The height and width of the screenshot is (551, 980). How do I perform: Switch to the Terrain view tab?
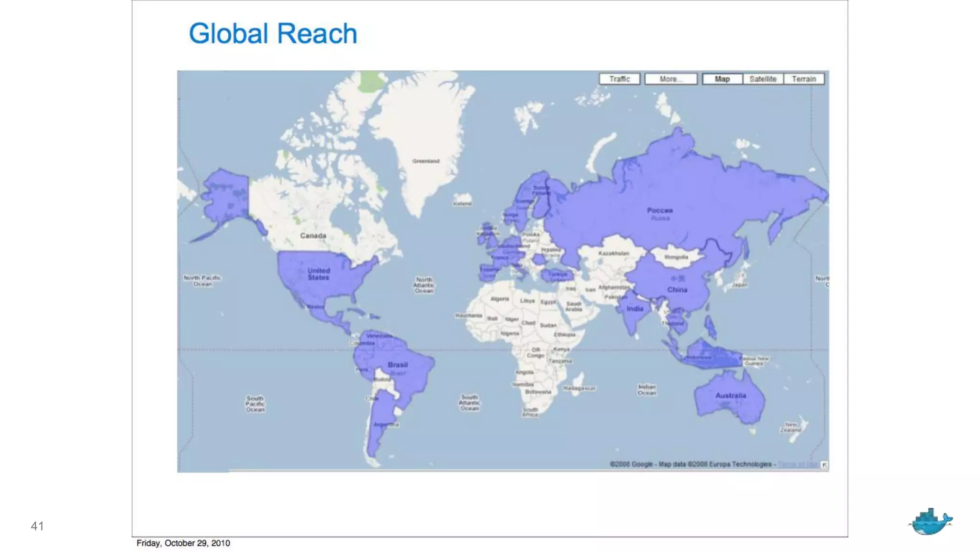pos(804,79)
